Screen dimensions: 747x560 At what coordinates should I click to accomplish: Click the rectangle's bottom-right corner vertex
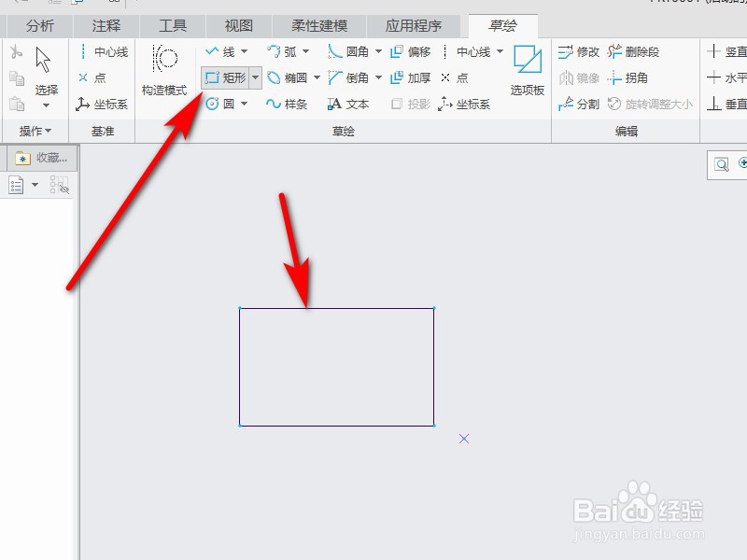pyautogui.click(x=434, y=426)
